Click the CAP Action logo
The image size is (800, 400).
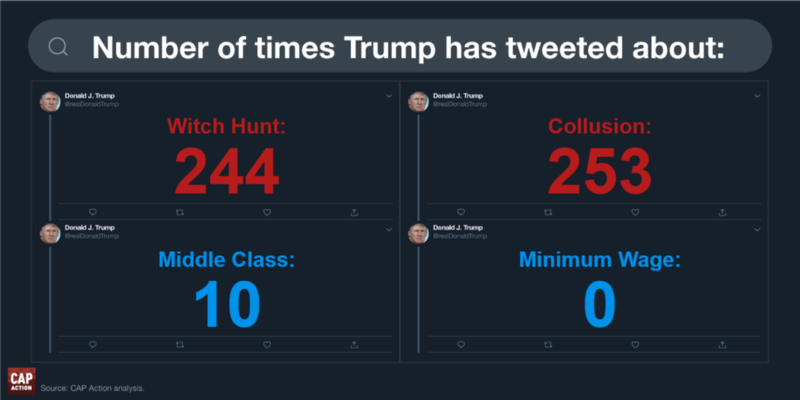21,381
